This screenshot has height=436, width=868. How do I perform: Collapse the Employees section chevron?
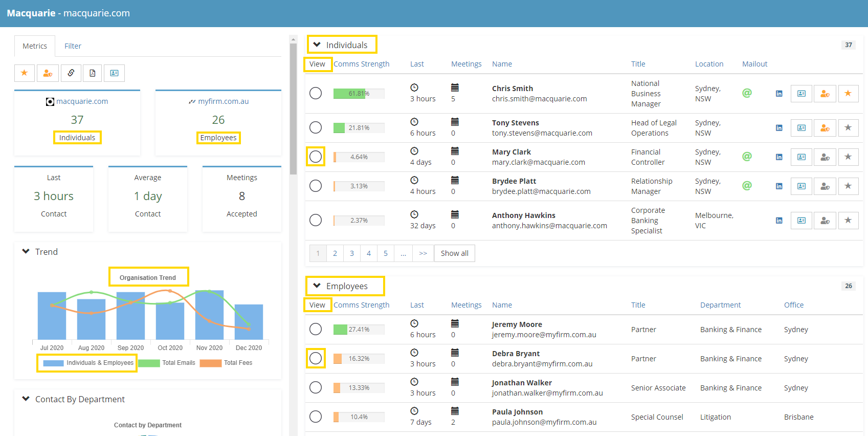pos(317,286)
